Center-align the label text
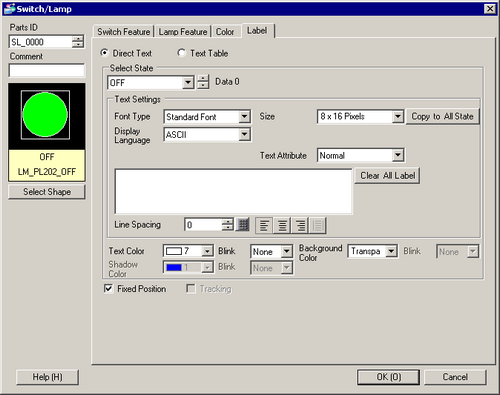The image size is (500, 395). (282, 226)
